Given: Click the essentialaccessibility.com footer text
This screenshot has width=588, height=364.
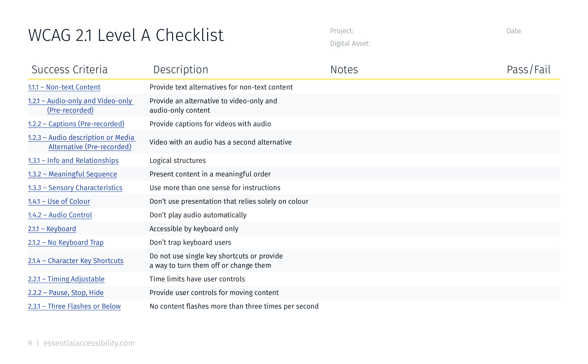Looking at the screenshot, I should tap(89, 343).
